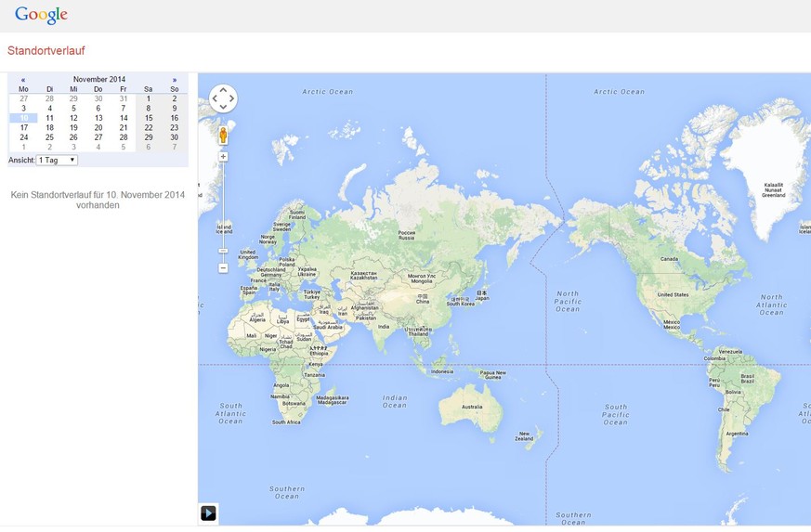The image size is (811, 532).
Task: Choose November 21 in the calendar
Action: point(124,128)
